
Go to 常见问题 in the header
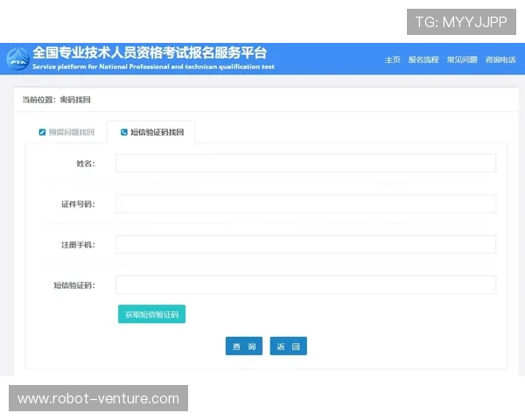(462, 59)
